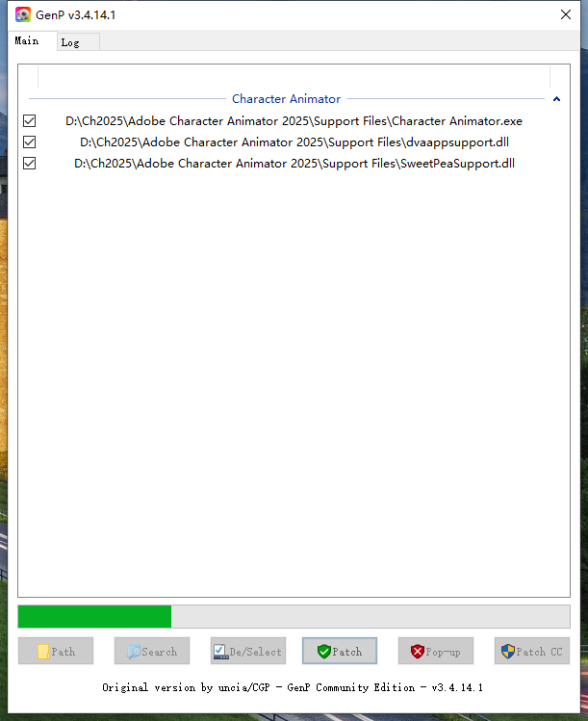Uncheck the SweetPeaSupport.dll checkbox
The width and height of the screenshot is (588, 721).
(x=30, y=164)
